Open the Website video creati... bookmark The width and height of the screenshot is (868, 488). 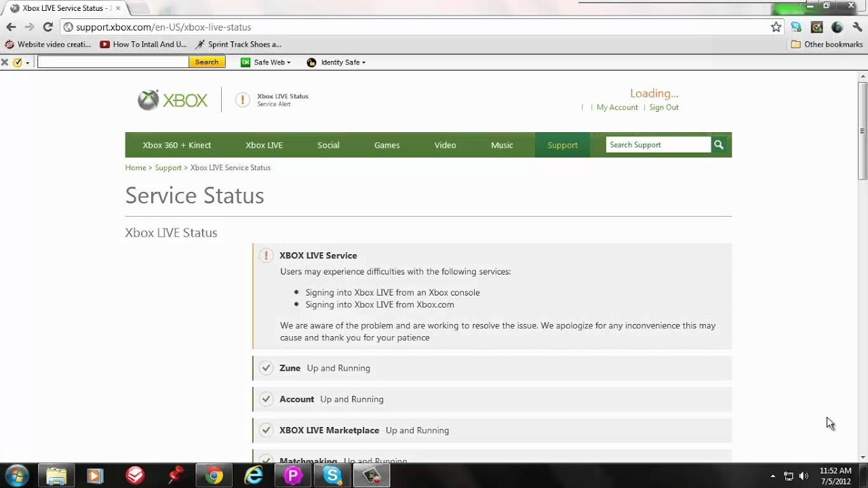tap(47, 44)
